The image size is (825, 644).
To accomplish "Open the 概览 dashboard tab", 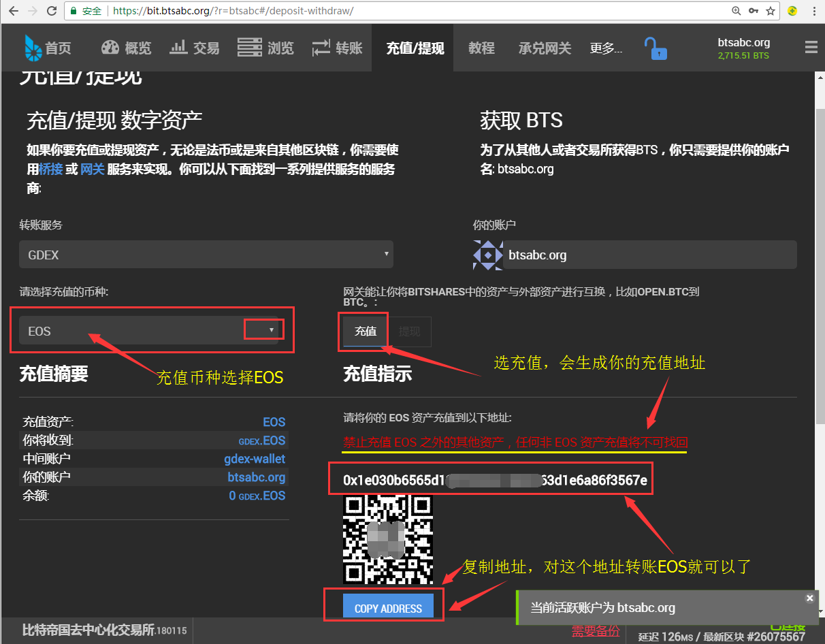I will 126,48.
